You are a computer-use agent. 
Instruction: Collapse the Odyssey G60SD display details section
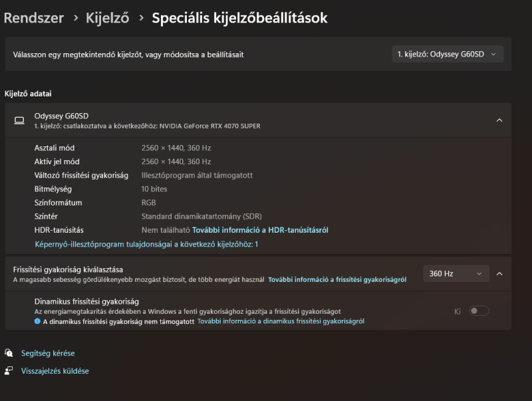[x=499, y=120]
